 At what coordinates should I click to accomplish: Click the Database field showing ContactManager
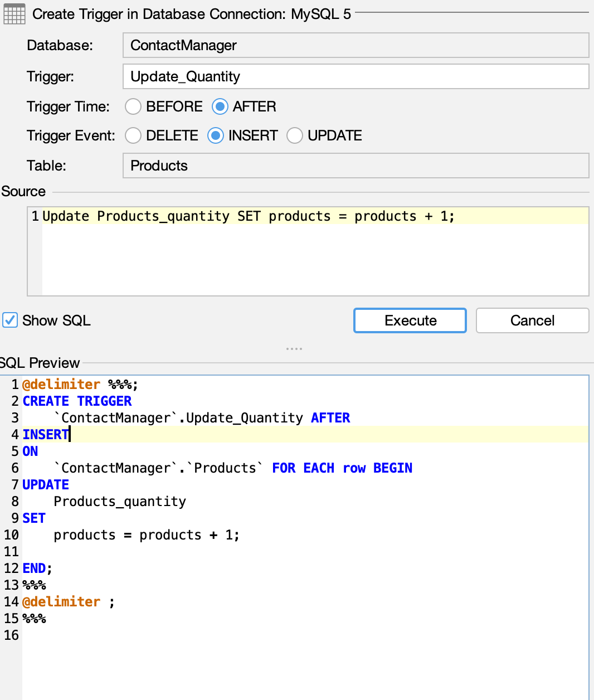[x=356, y=45]
